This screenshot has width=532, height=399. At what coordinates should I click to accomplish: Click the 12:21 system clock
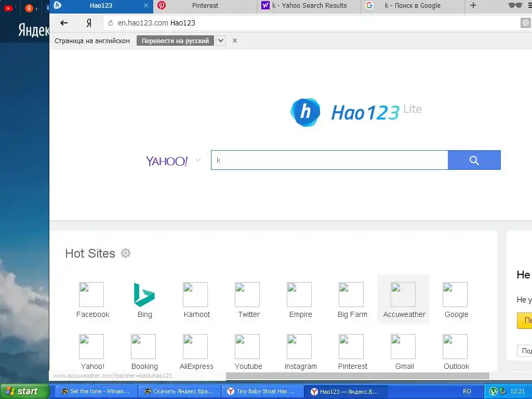pos(517,391)
